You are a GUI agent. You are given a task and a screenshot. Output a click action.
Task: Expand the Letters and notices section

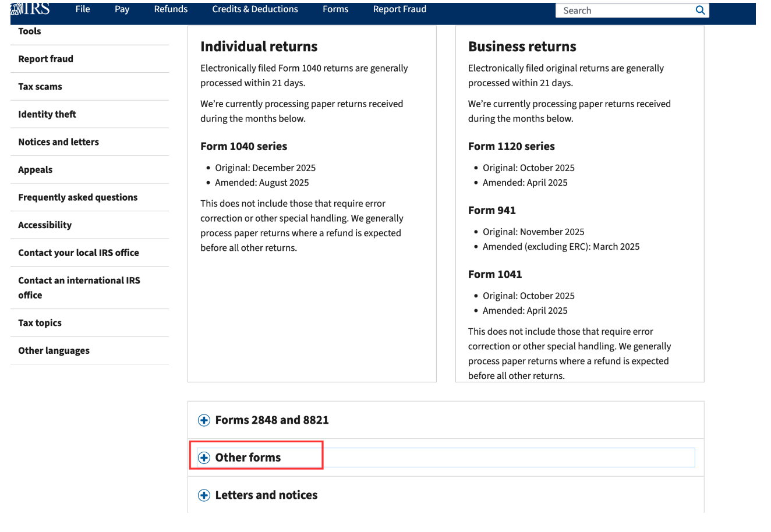pos(266,495)
